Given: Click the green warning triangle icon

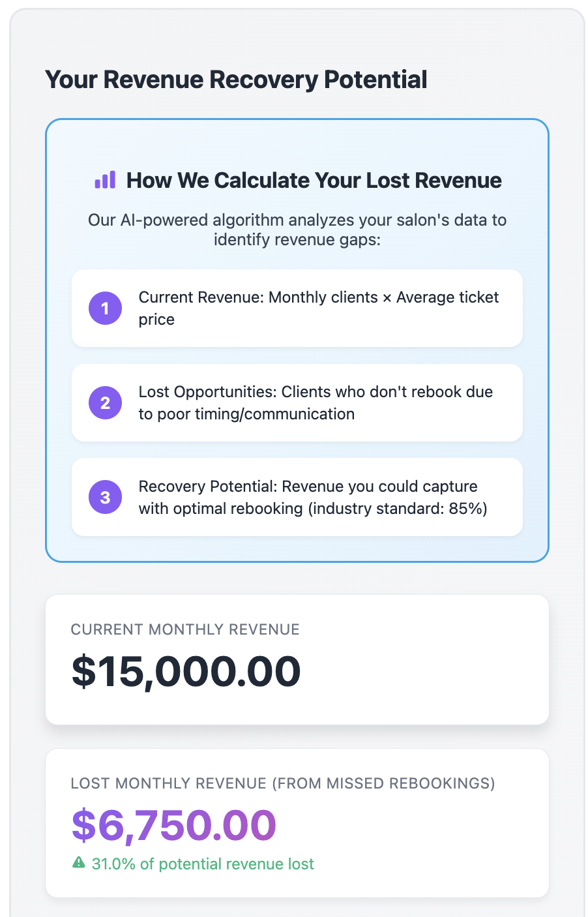Looking at the screenshot, I should pos(79,864).
